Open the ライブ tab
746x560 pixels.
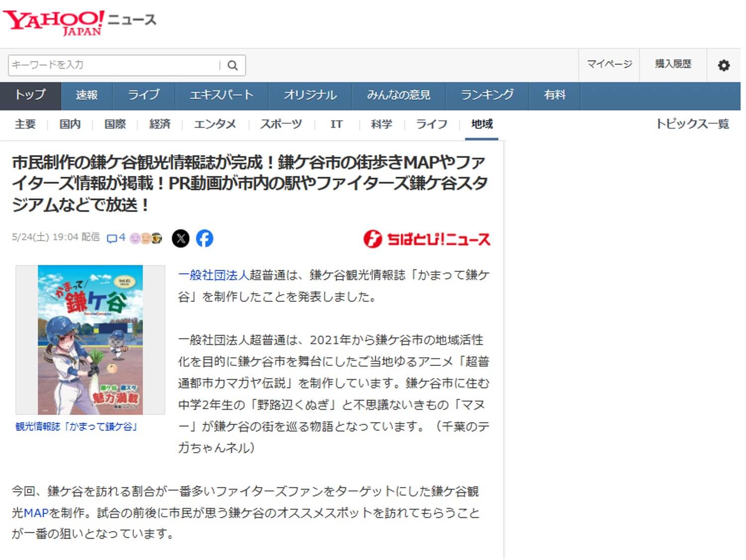tap(144, 96)
